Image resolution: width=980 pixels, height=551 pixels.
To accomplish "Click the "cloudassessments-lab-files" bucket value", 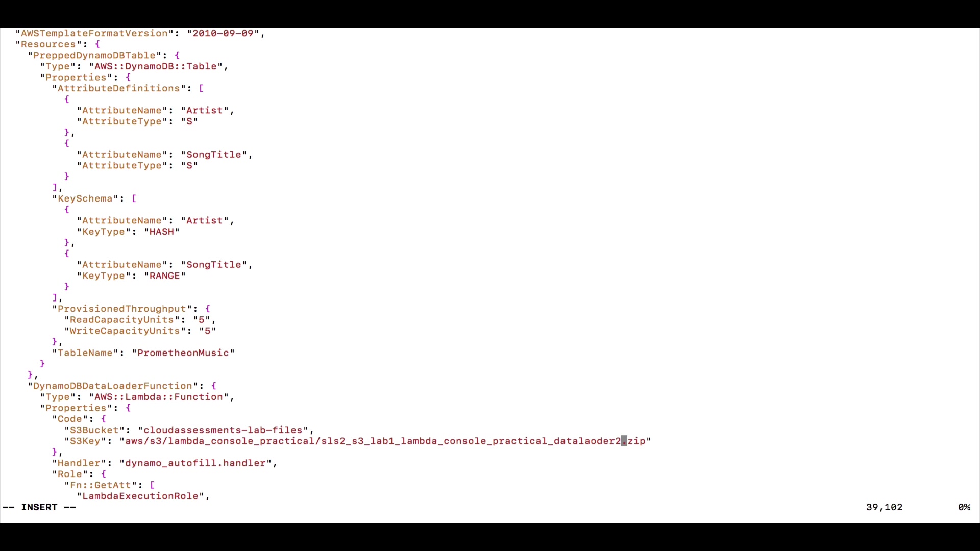I will point(223,430).
